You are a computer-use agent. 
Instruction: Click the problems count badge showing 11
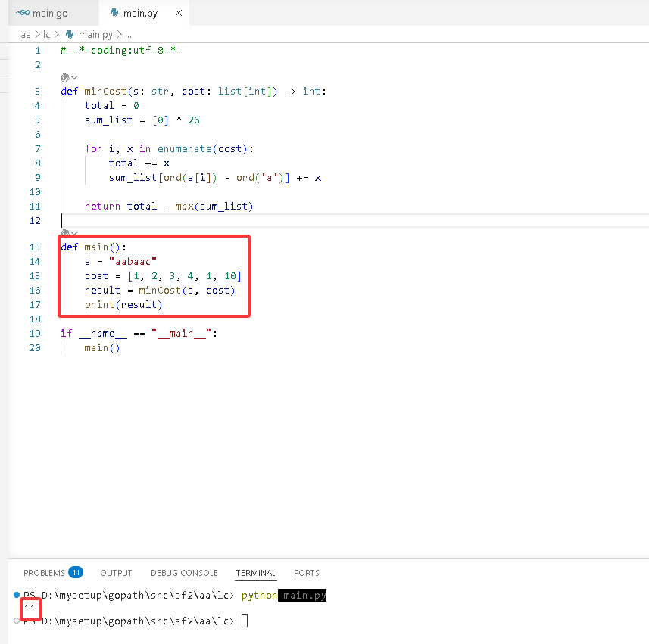click(76, 572)
